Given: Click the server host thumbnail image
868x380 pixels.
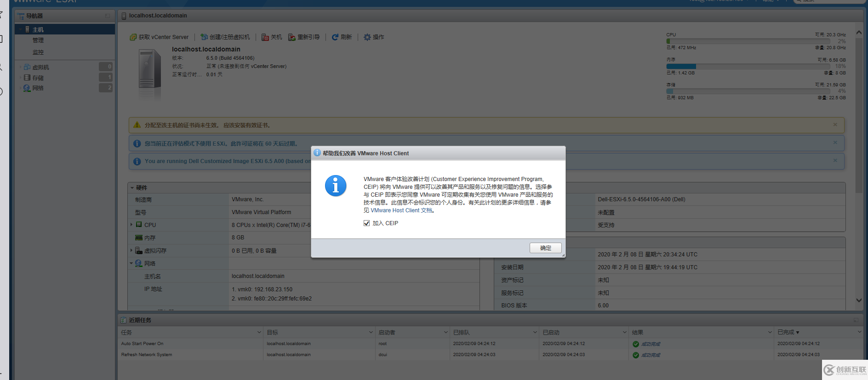Looking at the screenshot, I should pos(150,69).
